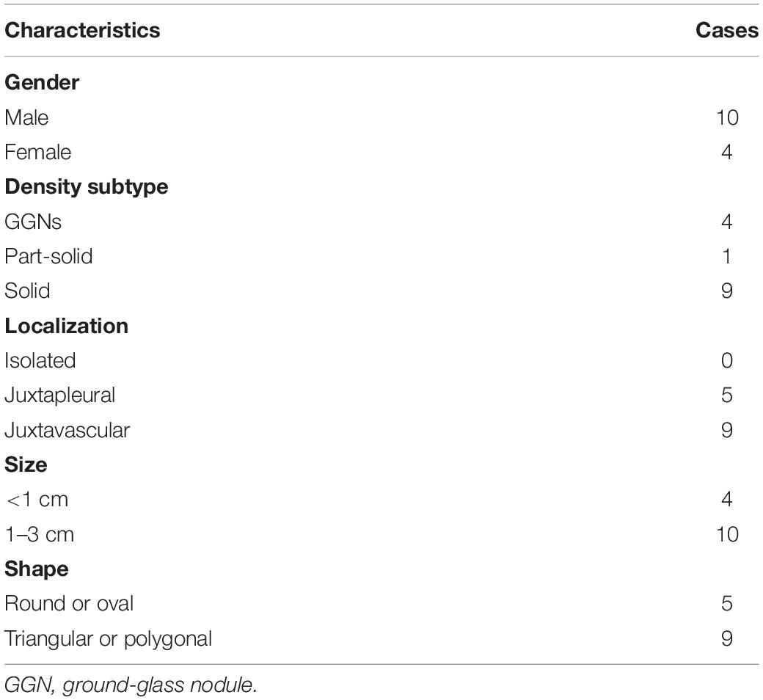This screenshot has width=763, height=700.
Task: Click the Male row label
Action: click(26, 117)
